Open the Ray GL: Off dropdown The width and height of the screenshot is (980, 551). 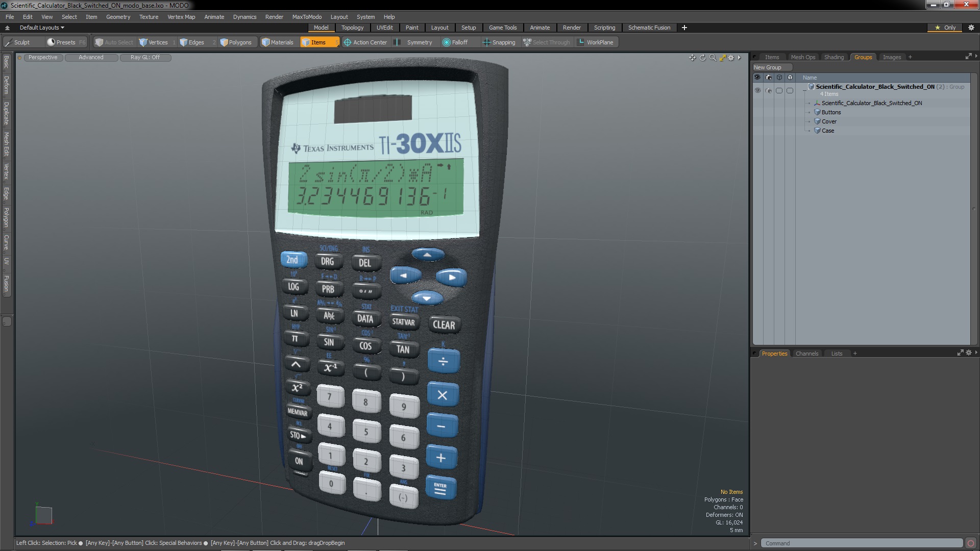tap(145, 58)
